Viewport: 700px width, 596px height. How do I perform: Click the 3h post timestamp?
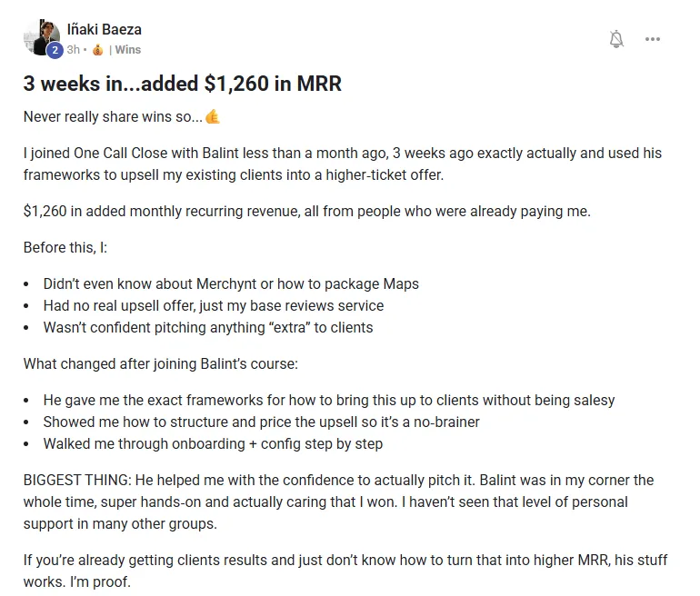click(x=73, y=50)
